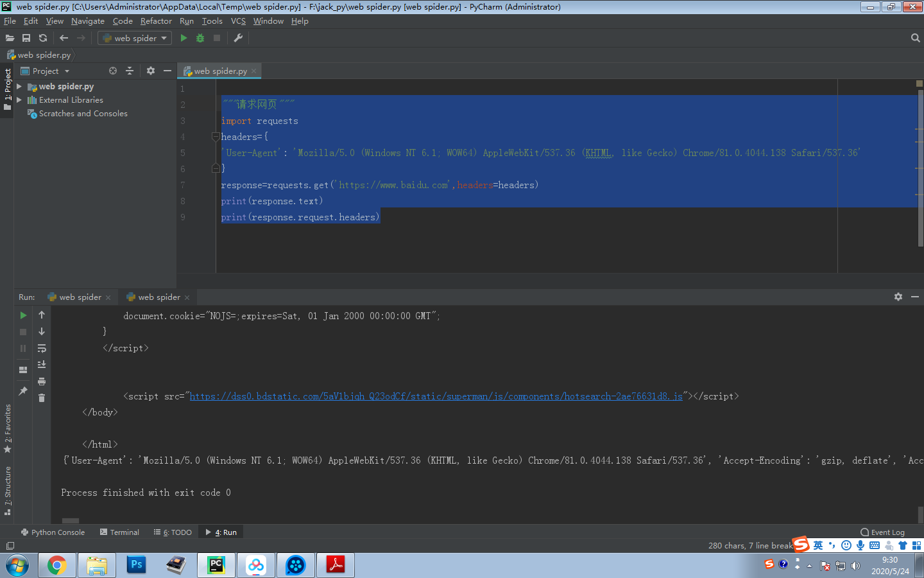Screen dimensions: 924x578
Task: Open the Navigate menu
Action: coord(88,21)
